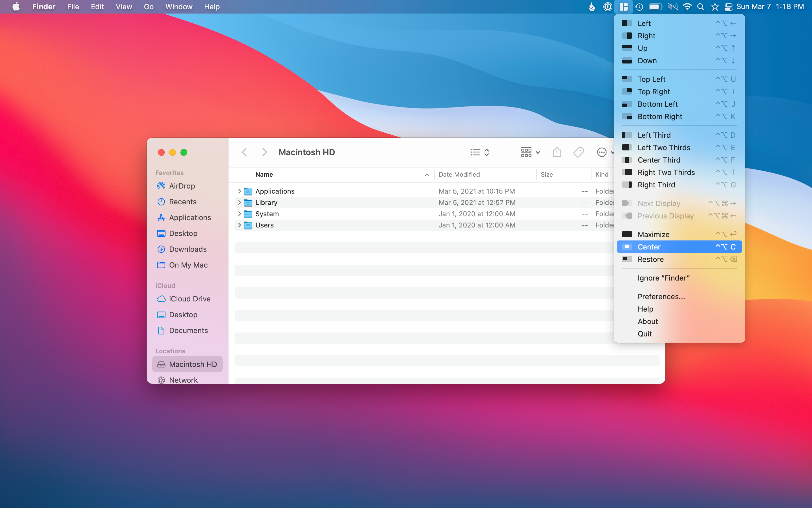Select the Users folder row
This screenshot has width=812, height=508.
(424, 225)
